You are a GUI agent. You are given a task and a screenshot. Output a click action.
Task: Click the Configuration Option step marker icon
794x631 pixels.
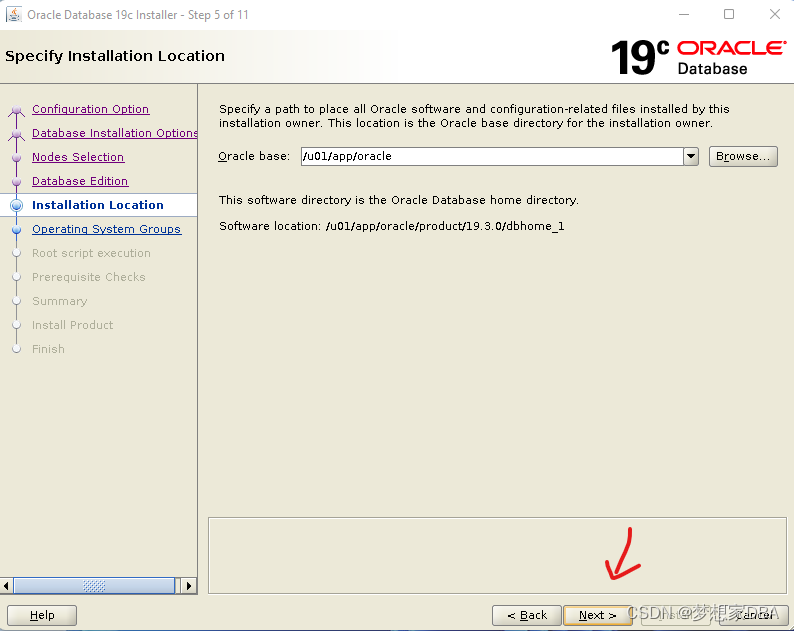click(16, 109)
